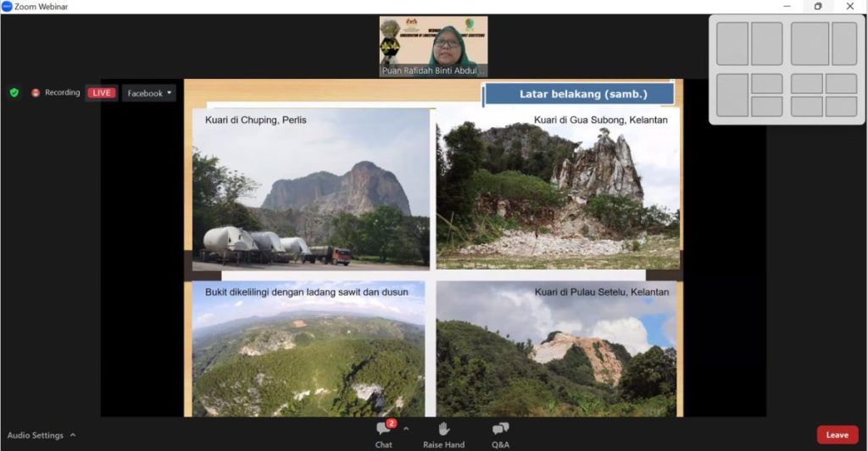Snap to tall left zone of three-zone layout

click(x=732, y=95)
